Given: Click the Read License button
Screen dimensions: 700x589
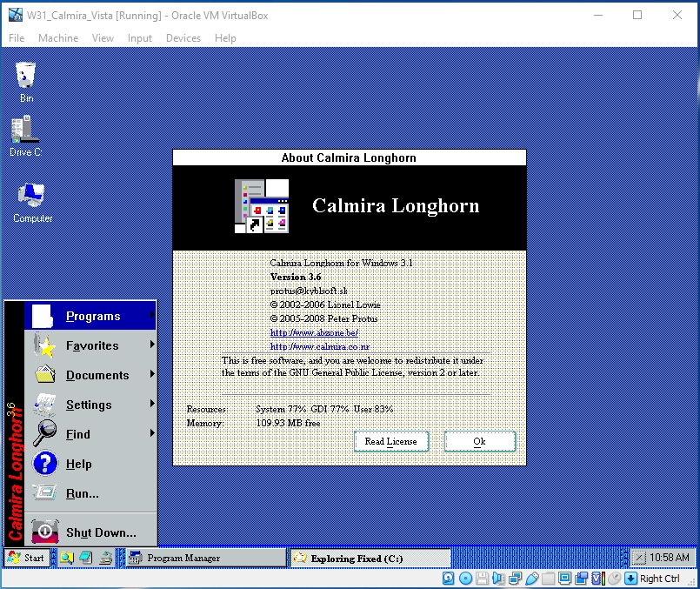Looking at the screenshot, I should tap(391, 441).
